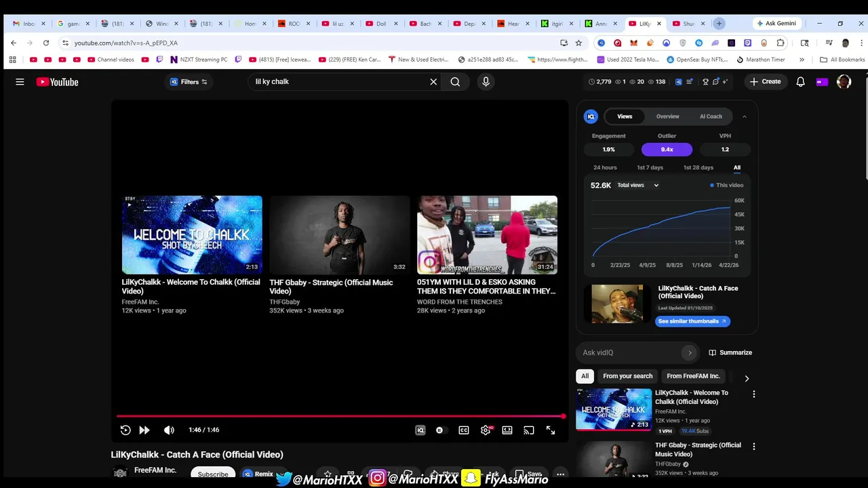Open the vidIQ Remix dropdown
The height and width of the screenshot is (488, 868).
click(x=258, y=474)
